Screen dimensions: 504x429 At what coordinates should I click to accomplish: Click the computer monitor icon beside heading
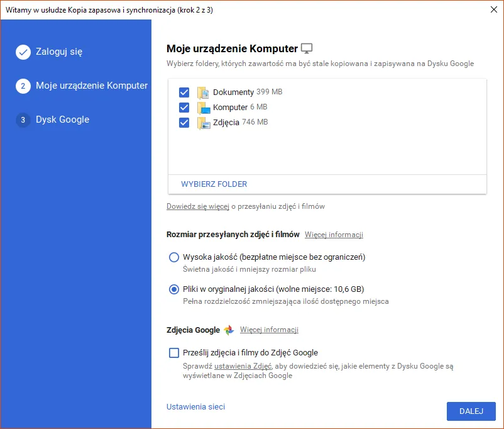[x=307, y=48]
